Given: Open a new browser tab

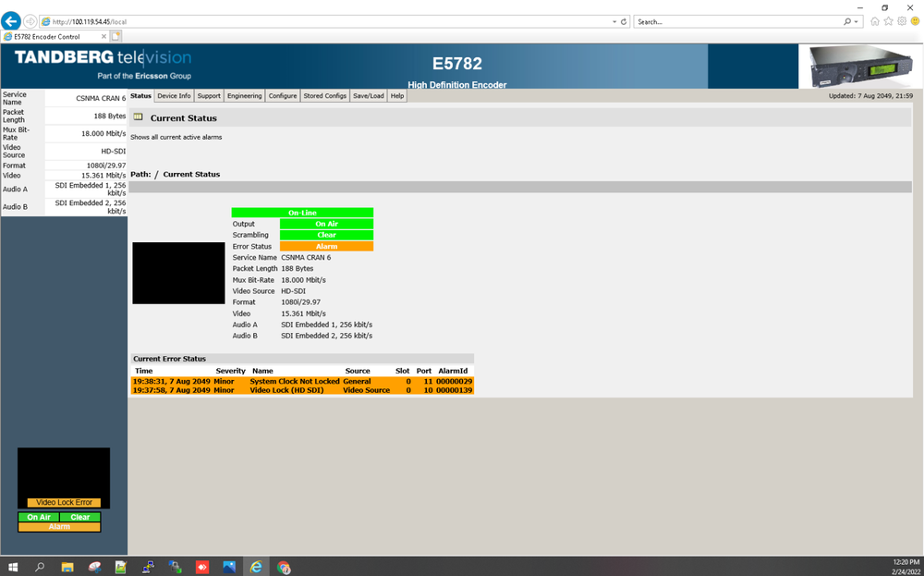Looking at the screenshot, I should pyautogui.click(x=116, y=37).
